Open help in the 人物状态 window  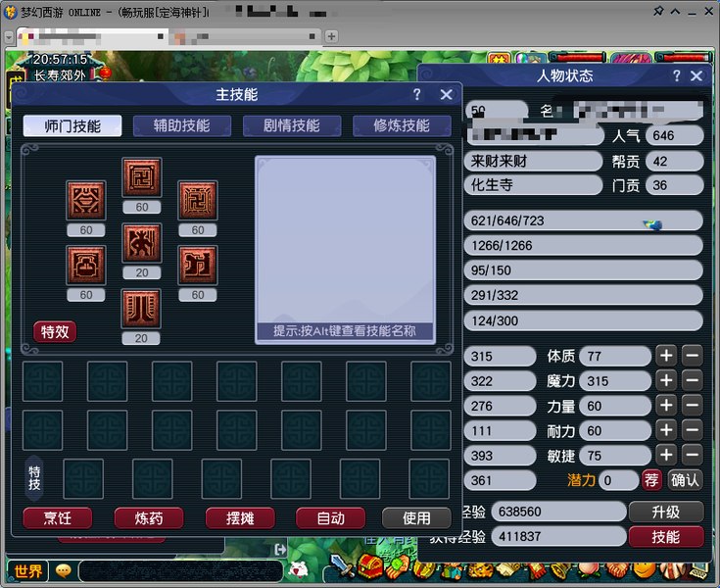click(x=677, y=75)
